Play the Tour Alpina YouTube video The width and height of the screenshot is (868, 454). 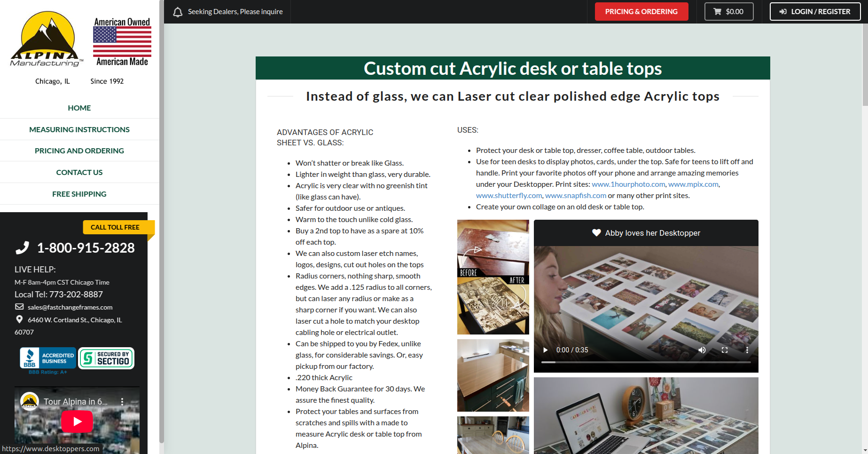77,421
